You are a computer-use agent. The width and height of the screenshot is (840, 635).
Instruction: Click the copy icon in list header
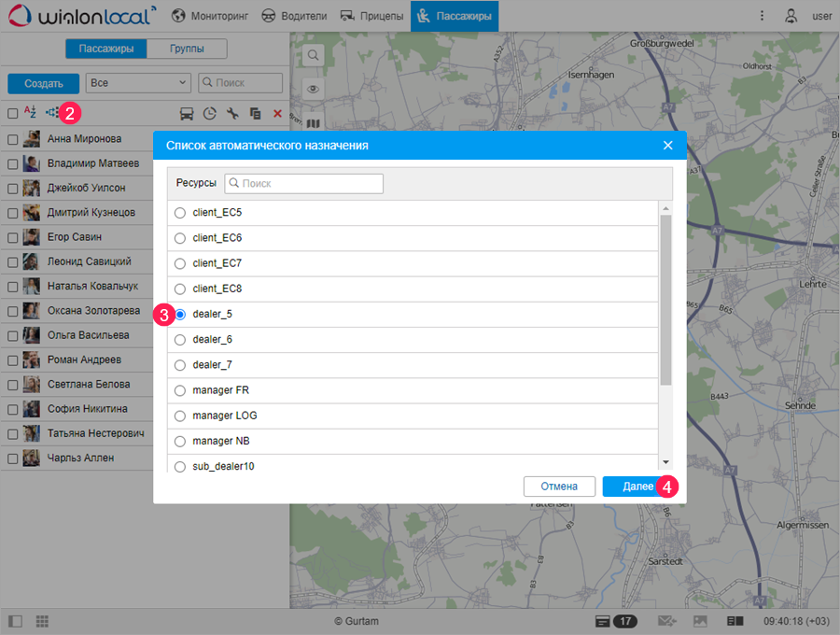(255, 114)
